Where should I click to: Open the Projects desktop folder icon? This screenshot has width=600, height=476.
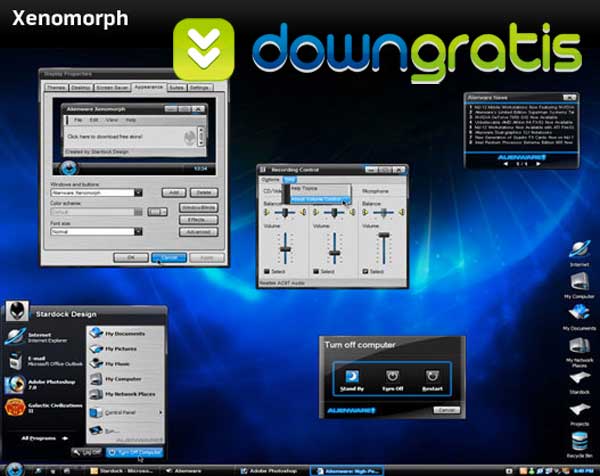pyautogui.click(x=579, y=414)
